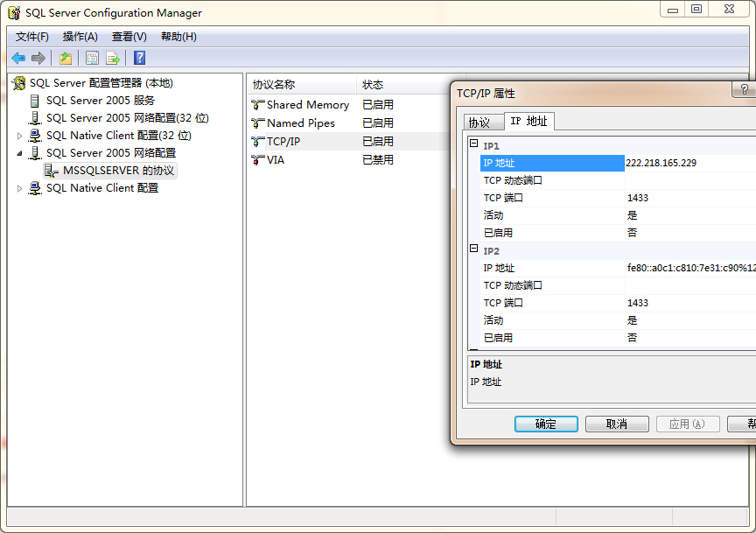
Task: Click IP1 address value 222.218.165.229
Action: pyautogui.click(x=661, y=163)
